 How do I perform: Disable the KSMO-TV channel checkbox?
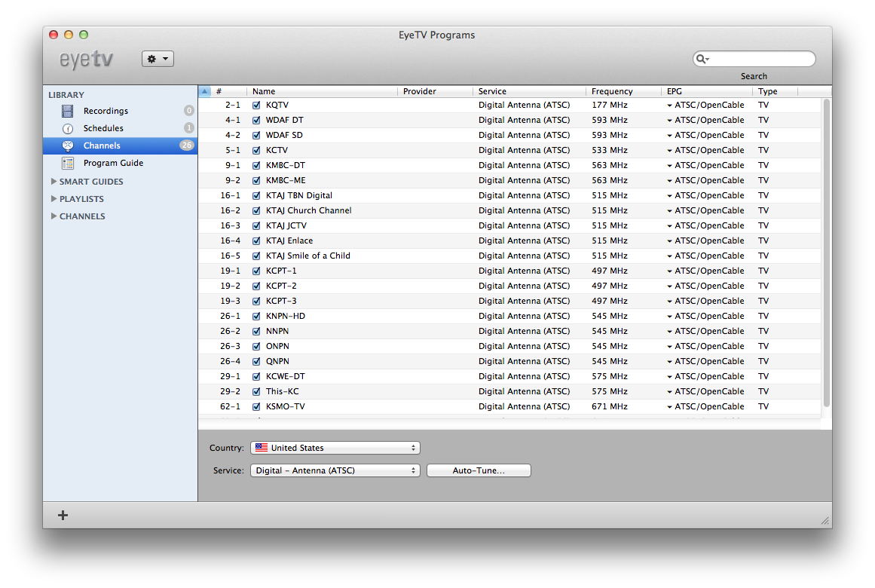click(256, 407)
